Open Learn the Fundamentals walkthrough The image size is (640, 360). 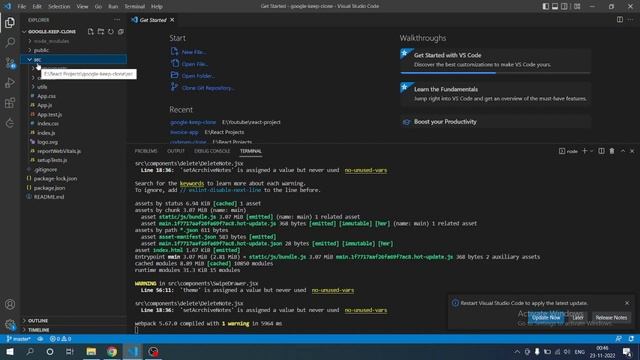pos(496,94)
